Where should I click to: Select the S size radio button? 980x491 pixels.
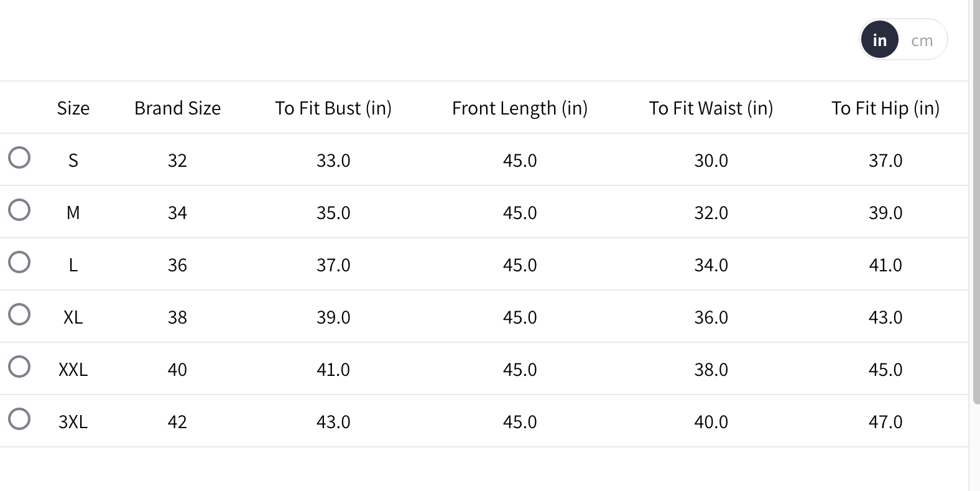[19, 158]
